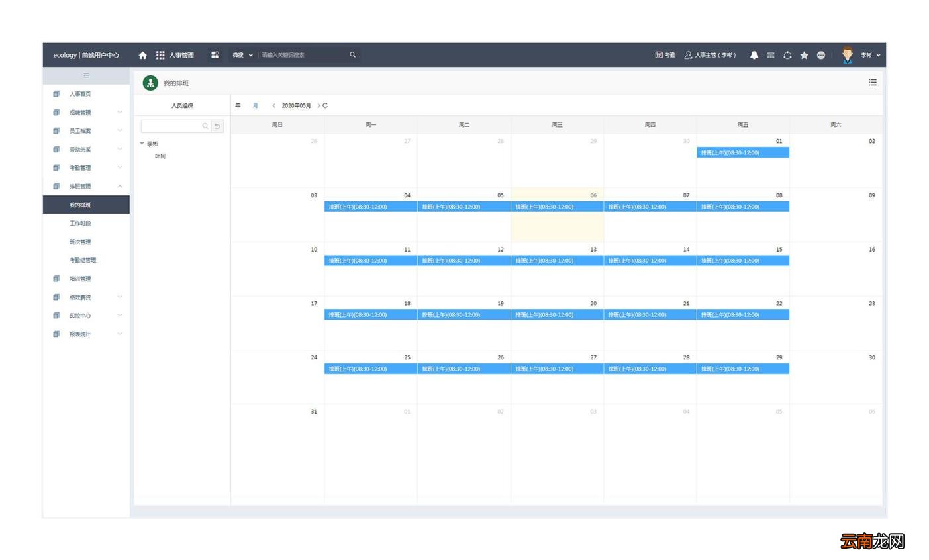
Task: Open the 微搜 search type dropdown
Action: point(242,55)
